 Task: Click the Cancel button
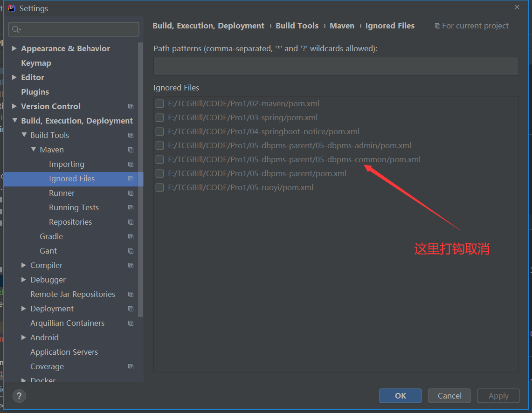pos(449,396)
